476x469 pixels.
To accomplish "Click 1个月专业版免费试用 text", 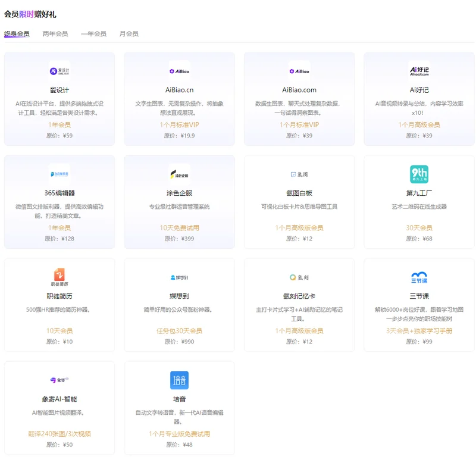I will (179, 433).
